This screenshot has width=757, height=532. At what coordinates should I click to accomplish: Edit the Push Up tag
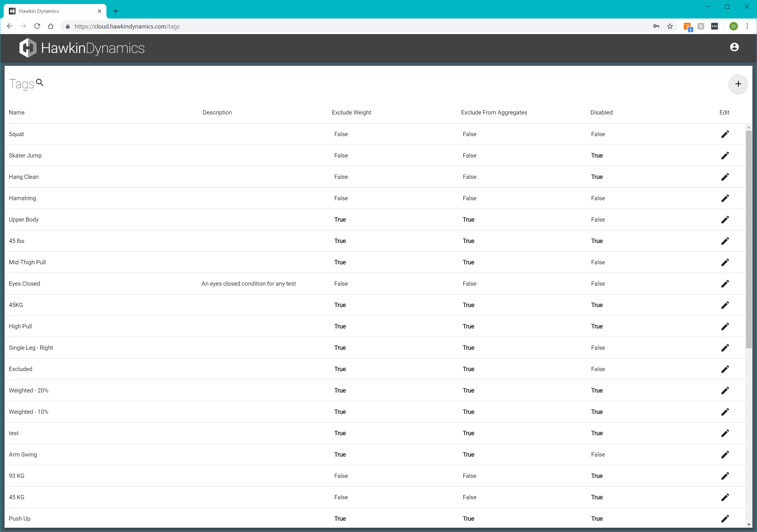725,519
